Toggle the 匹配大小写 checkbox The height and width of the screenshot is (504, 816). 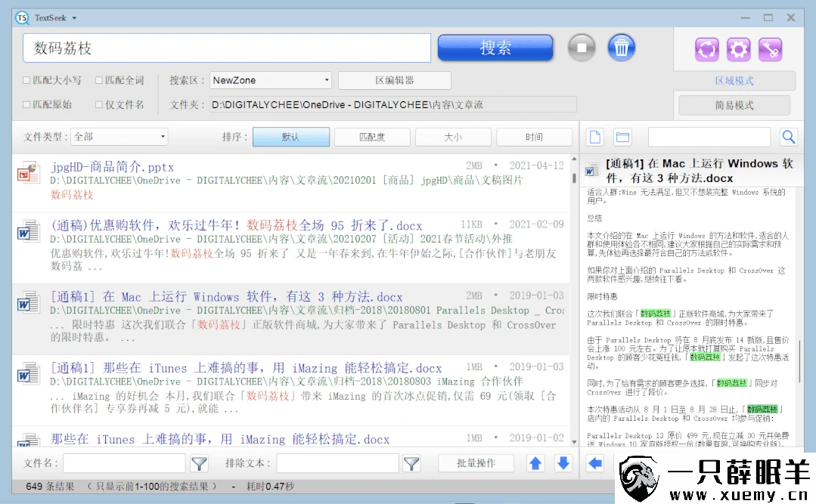point(26,80)
